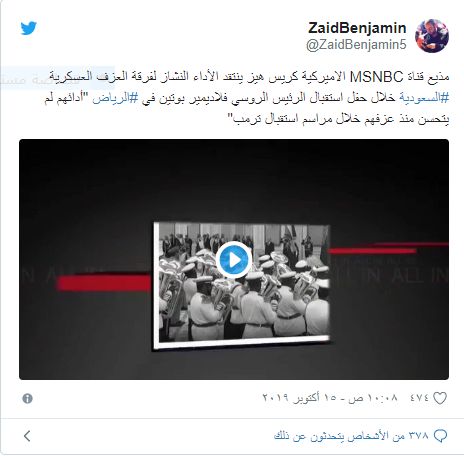Viewport: 464px width, 456px height.
Task: Click the reply speech bubble icon
Action: point(440,436)
